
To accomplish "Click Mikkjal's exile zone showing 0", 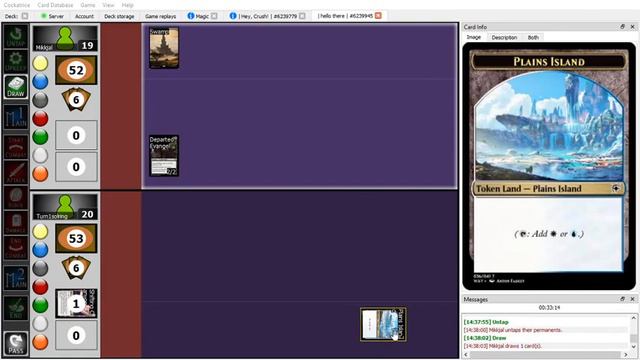I will (76, 167).
